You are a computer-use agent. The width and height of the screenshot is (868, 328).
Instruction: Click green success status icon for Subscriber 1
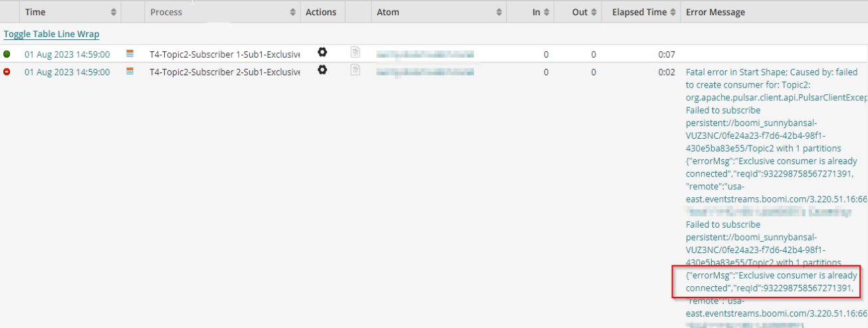click(x=7, y=54)
